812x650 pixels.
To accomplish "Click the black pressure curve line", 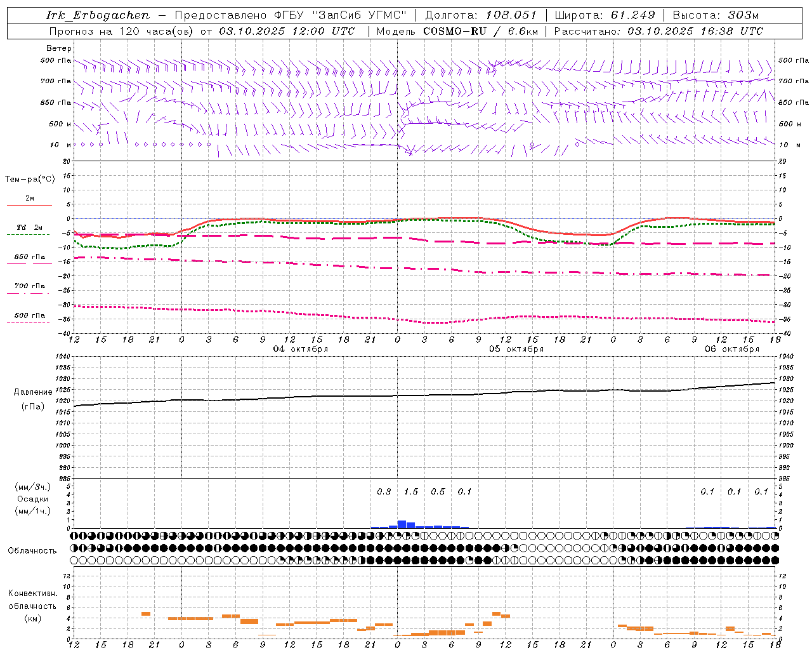I will [x=424, y=395].
